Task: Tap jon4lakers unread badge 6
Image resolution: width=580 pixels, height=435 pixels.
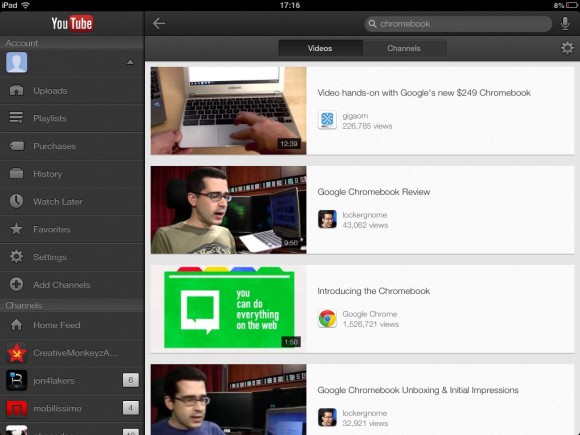Action: (131, 380)
